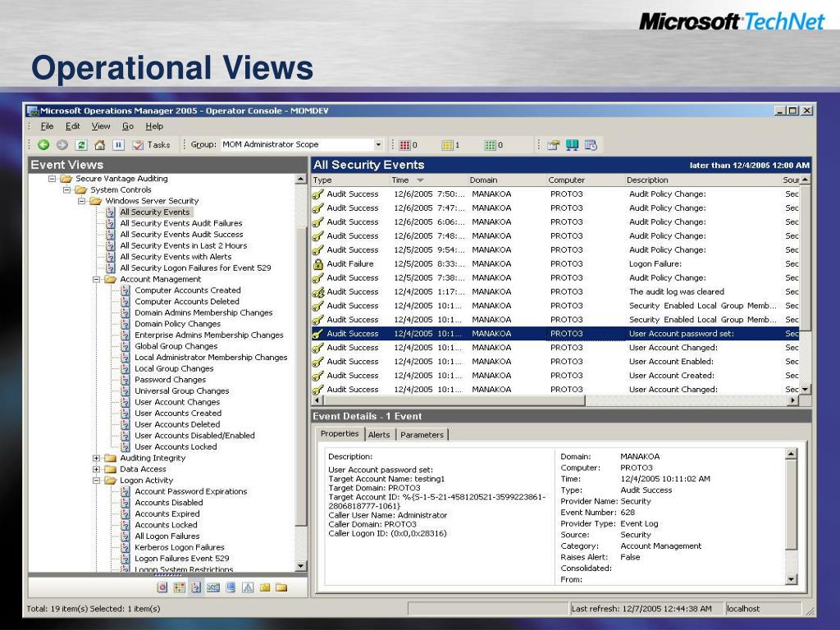Select 'The audit log was cleared' event
840x630 pixels.
[x=555, y=292]
